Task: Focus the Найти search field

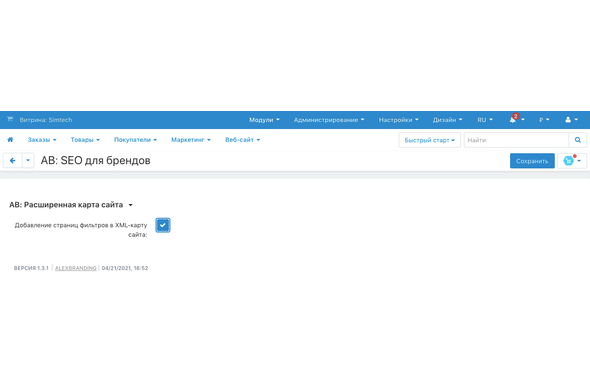Action: [516, 140]
